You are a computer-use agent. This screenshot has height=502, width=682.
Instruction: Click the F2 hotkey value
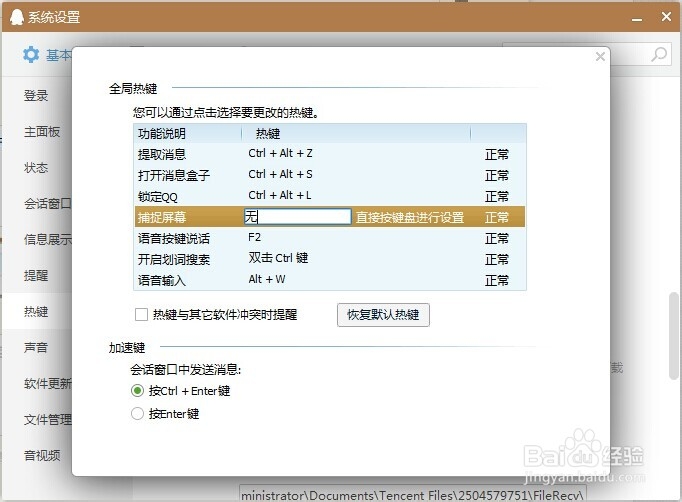pos(254,238)
